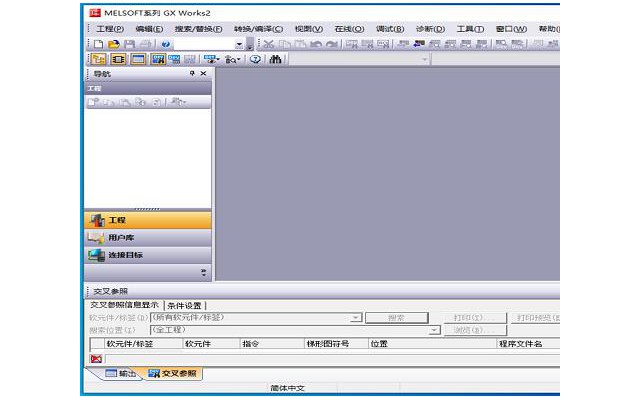Viewport: 640px width, 400px height.
Task: Save the project with the floppy disk icon
Action: pyautogui.click(x=130, y=44)
